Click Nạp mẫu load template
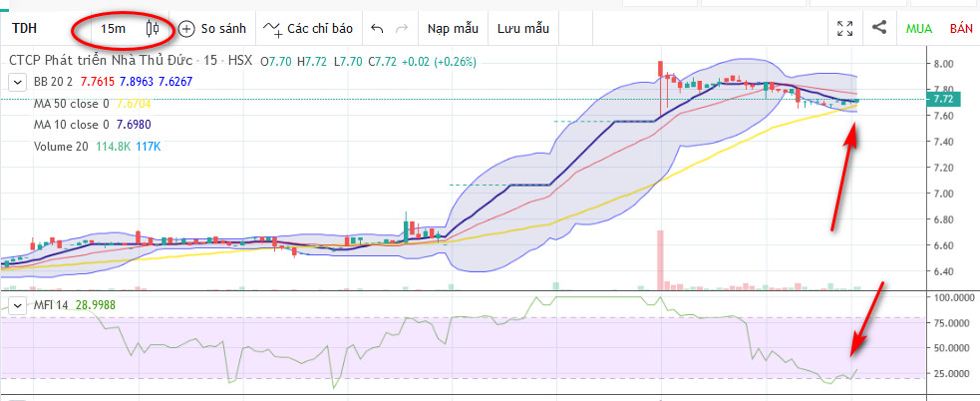980x401 pixels. [x=453, y=28]
